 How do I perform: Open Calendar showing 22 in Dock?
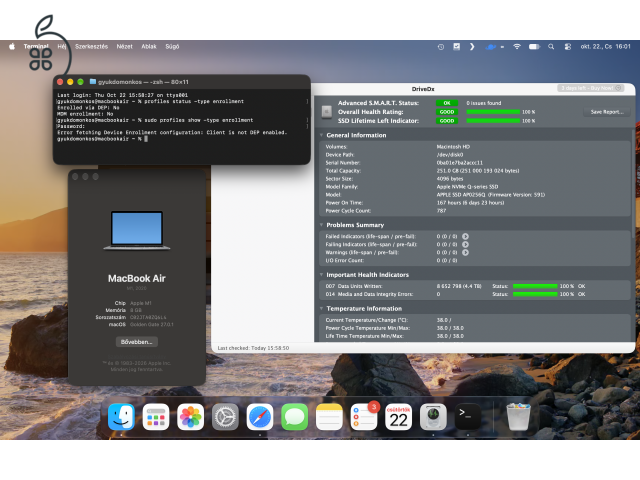coord(399,417)
